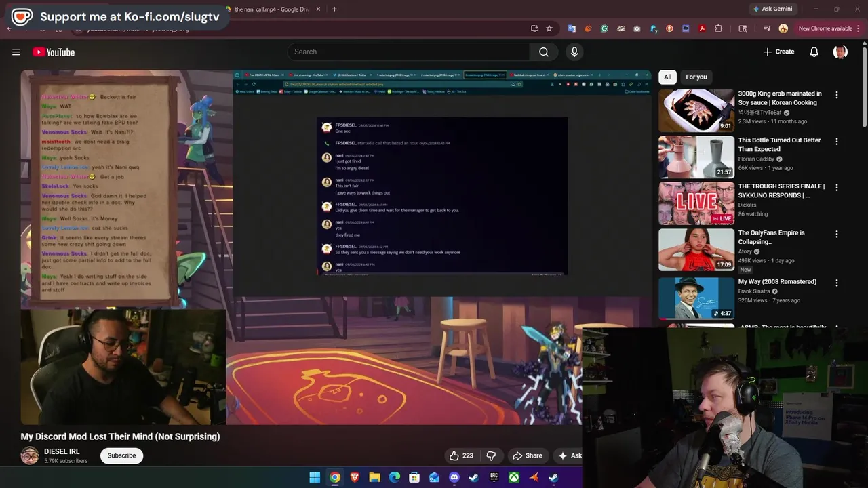Open the Chrome profile avatar
This screenshot has height=488, width=868.
tap(783, 28)
